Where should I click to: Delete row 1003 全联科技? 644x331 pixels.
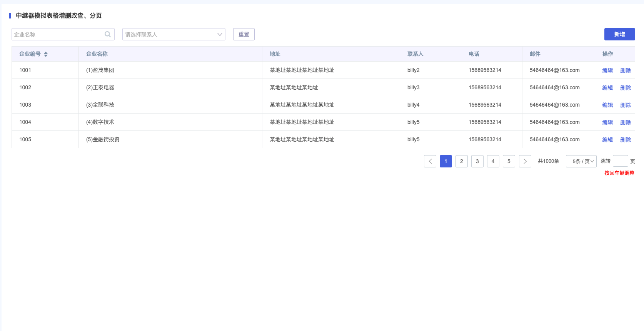(626, 105)
